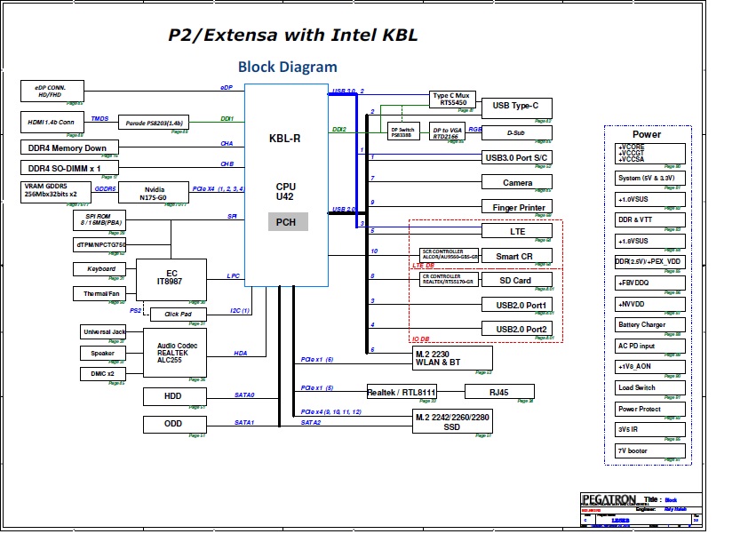
Task: Select the "CPU U42" label
Action: coord(285,192)
